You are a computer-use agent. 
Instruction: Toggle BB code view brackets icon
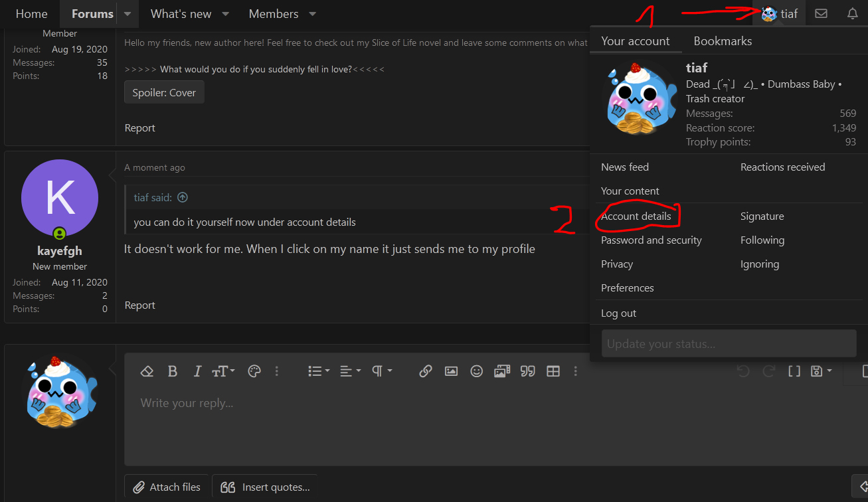pyautogui.click(x=794, y=371)
